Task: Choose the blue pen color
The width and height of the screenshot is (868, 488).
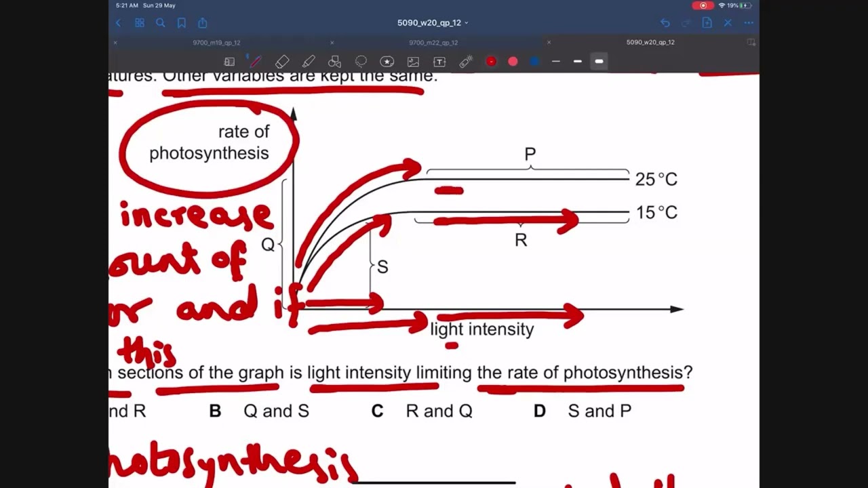Action: pyautogui.click(x=534, y=62)
